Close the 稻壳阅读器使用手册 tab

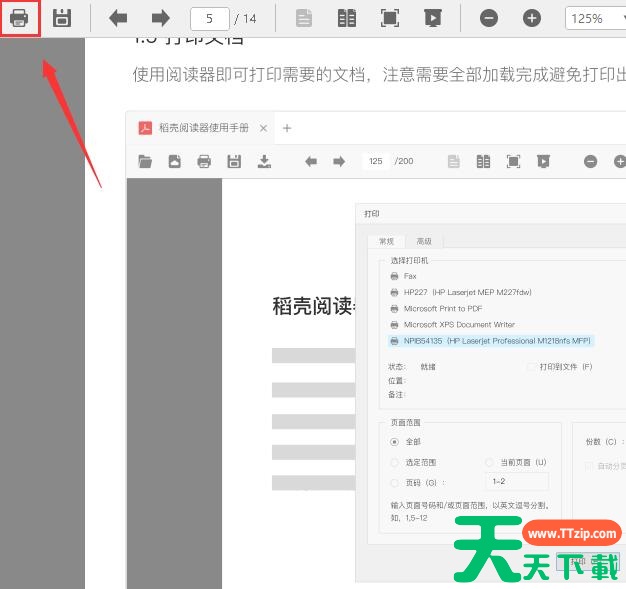pos(264,128)
